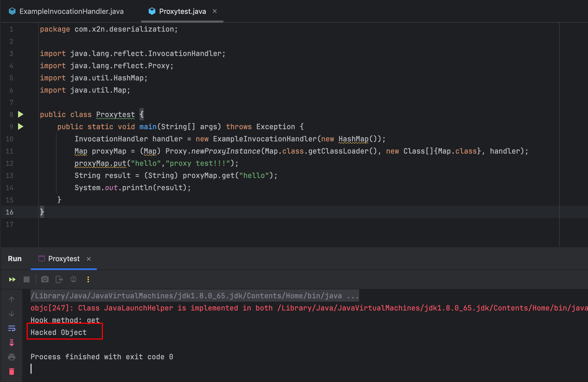Viewport: 588px width, 382px height.
Task: Click the camera dump threads icon
Action: (45, 279)
